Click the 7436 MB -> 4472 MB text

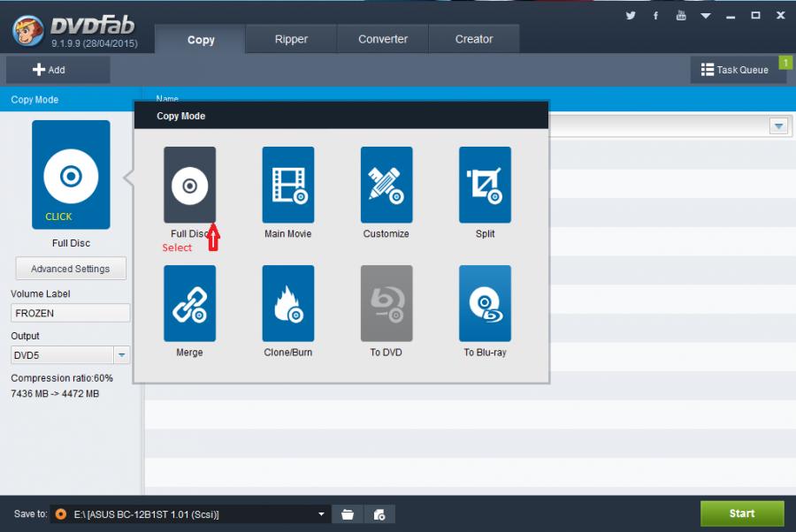[x=55, y=393]
